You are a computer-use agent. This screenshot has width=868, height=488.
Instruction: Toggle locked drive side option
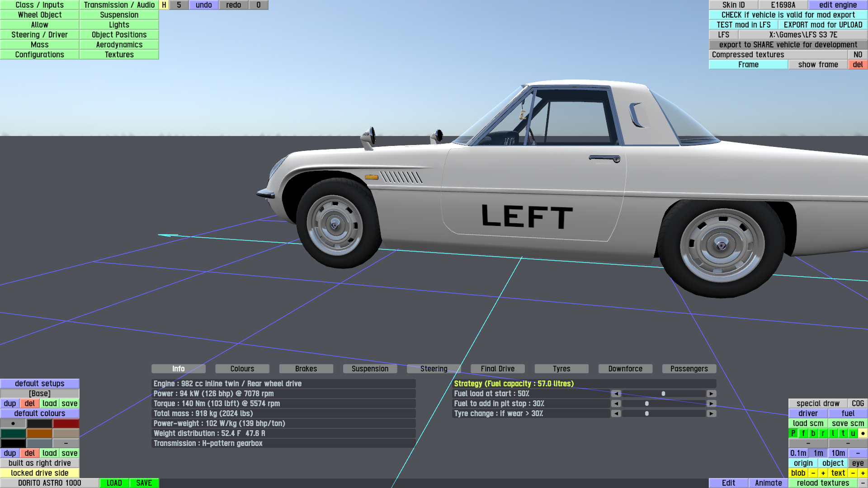click(40, 473)
